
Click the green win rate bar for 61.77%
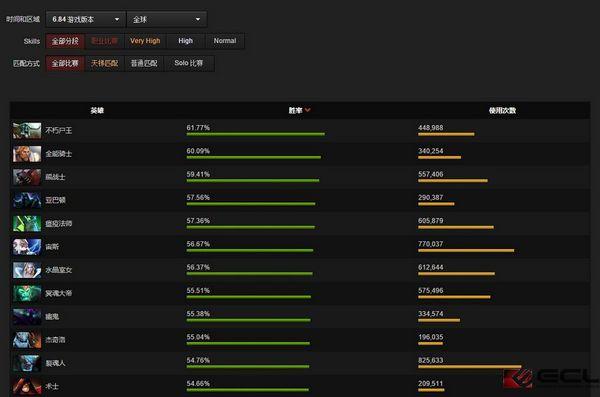point(256,134)
